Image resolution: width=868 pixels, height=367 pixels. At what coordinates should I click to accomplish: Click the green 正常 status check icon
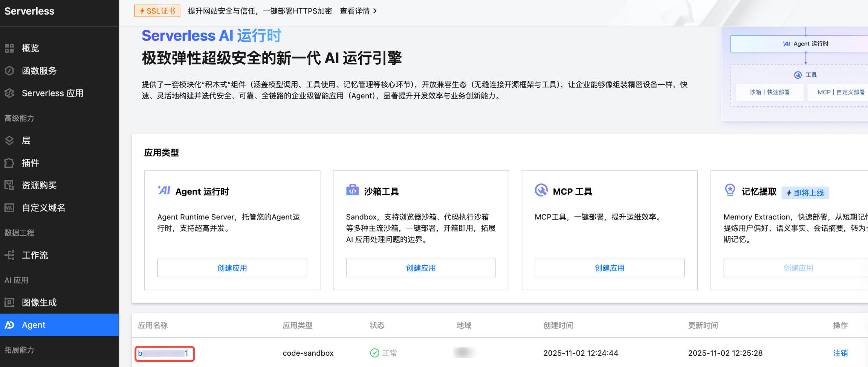pyautogui.click(x=374, y=353)
